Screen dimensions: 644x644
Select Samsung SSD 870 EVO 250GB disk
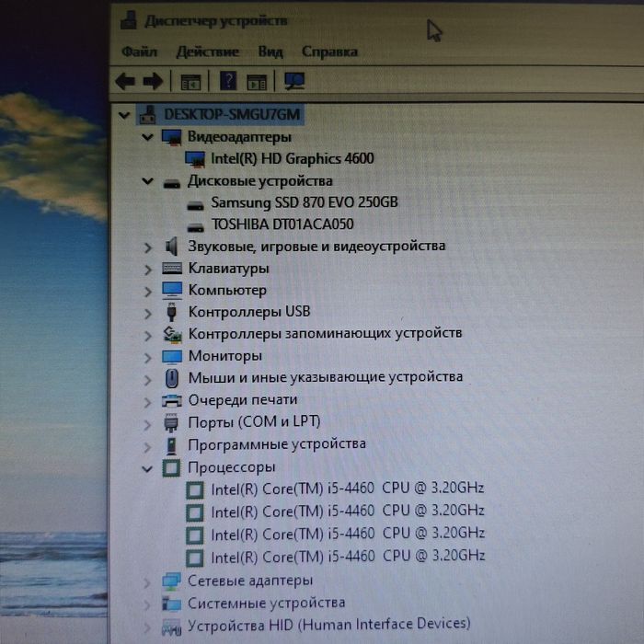305,202
